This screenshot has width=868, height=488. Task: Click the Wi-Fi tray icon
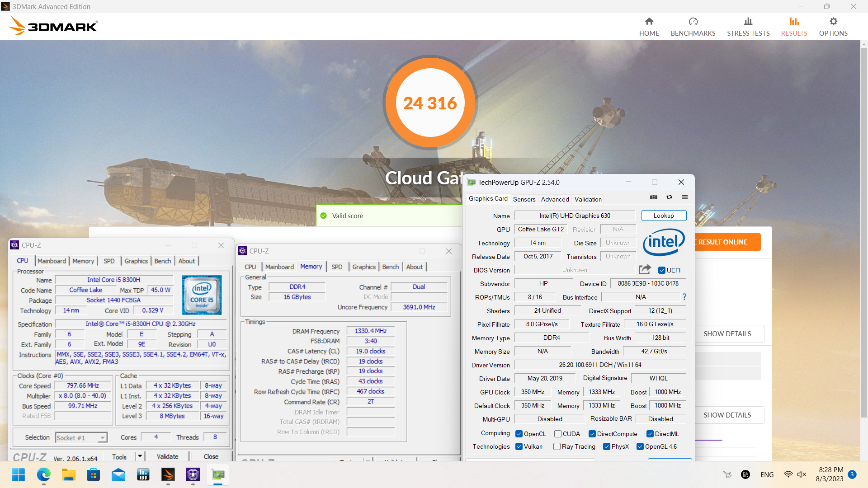pos(788,474)
